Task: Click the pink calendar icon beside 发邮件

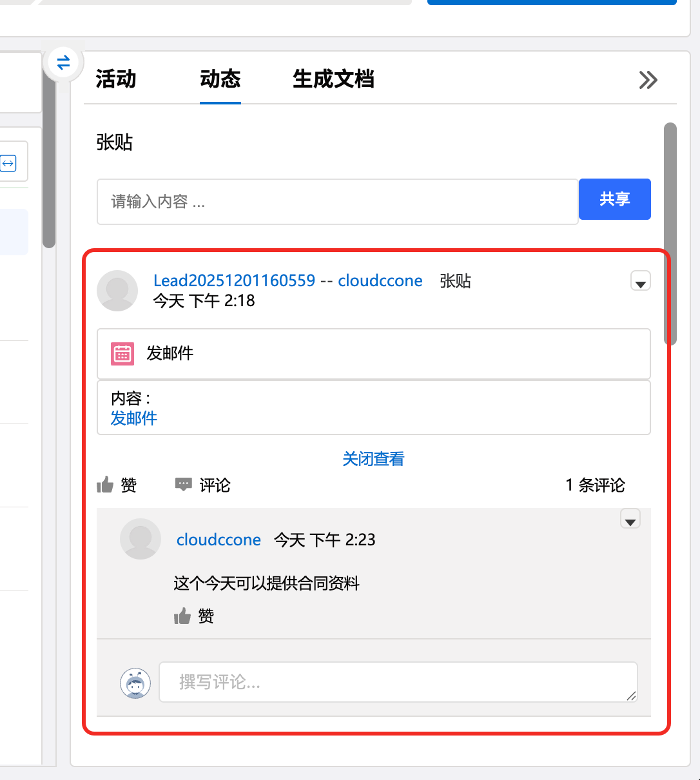Action: (122, 354)
